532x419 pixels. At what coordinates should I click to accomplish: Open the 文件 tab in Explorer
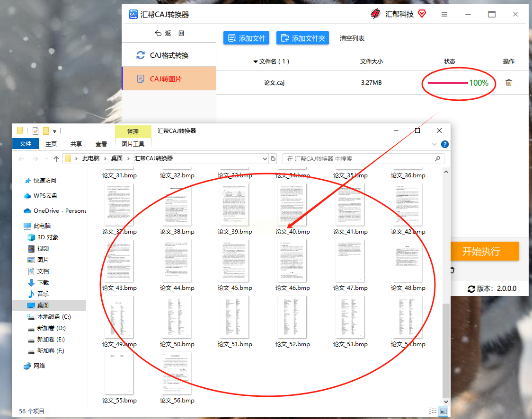point(26,144)
